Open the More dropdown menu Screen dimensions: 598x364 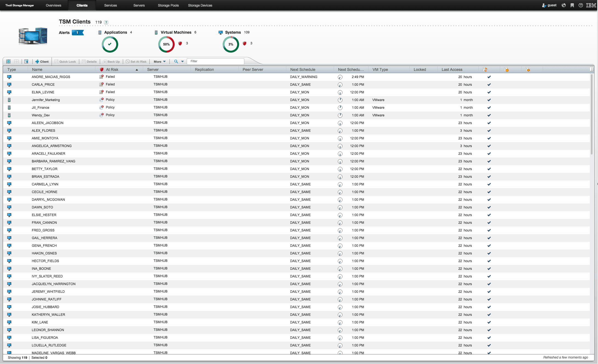click(x=159, y=61)
